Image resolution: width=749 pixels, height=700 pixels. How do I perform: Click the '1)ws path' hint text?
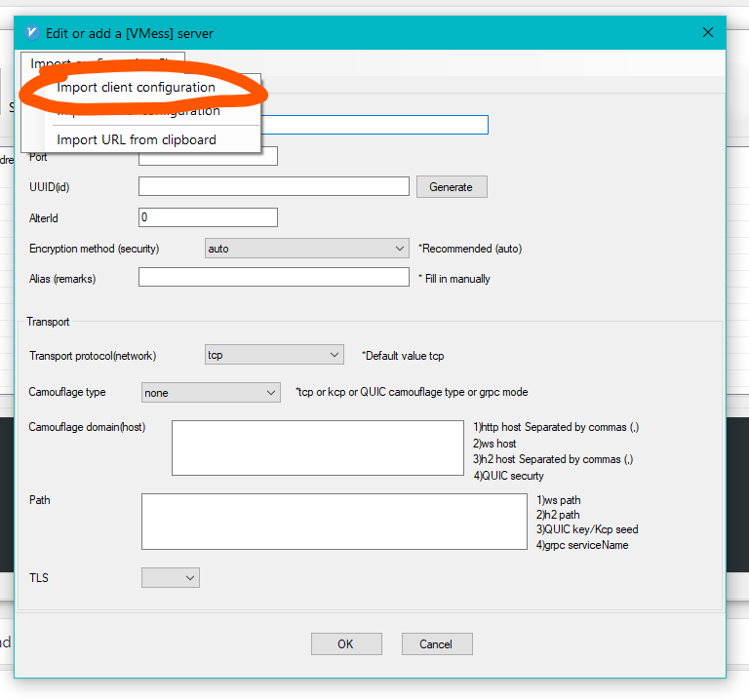[x=559, y=500]
